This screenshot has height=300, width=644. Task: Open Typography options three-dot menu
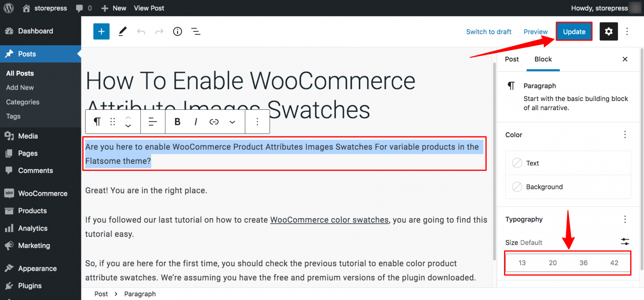[625, 219]
